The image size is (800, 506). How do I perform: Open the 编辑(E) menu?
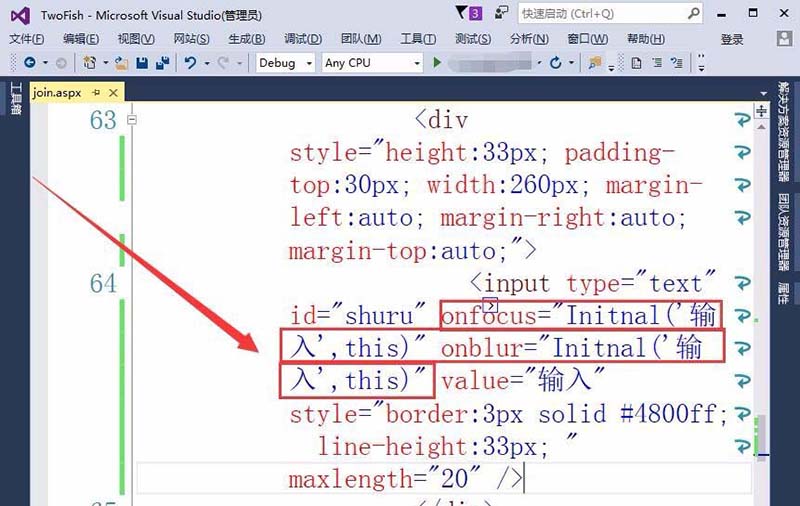81,39
